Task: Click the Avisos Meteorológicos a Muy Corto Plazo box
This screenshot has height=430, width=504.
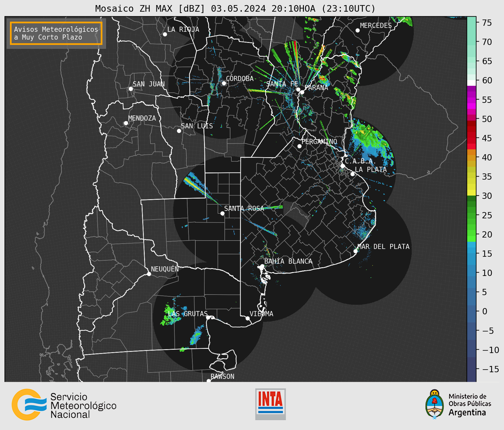Action: click(x=56, y=33)
